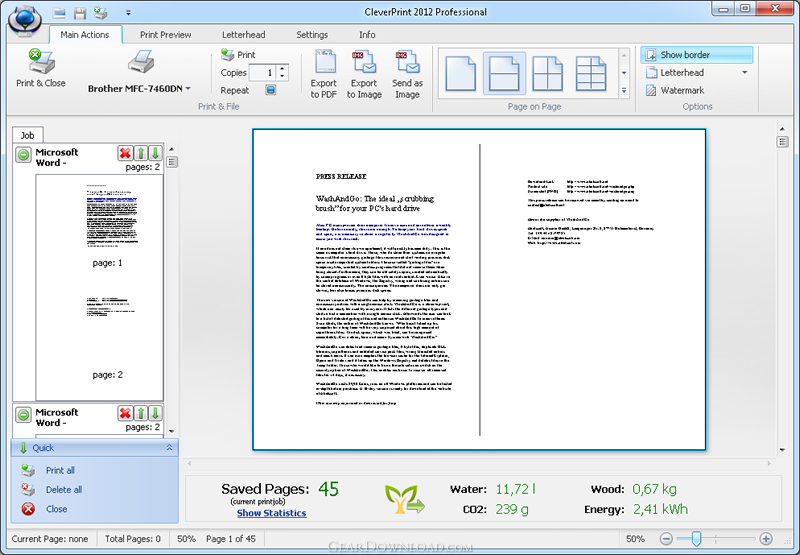Open the Settings ribbon tab
Viewport: 800px width, 555px height.
coord(312,35)
